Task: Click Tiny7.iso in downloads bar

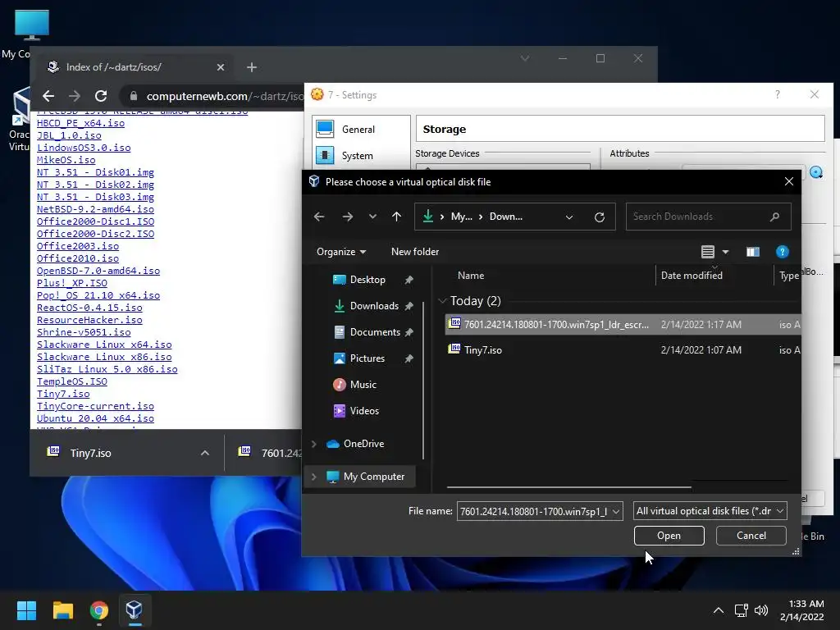Action: [x=90, y=453]
